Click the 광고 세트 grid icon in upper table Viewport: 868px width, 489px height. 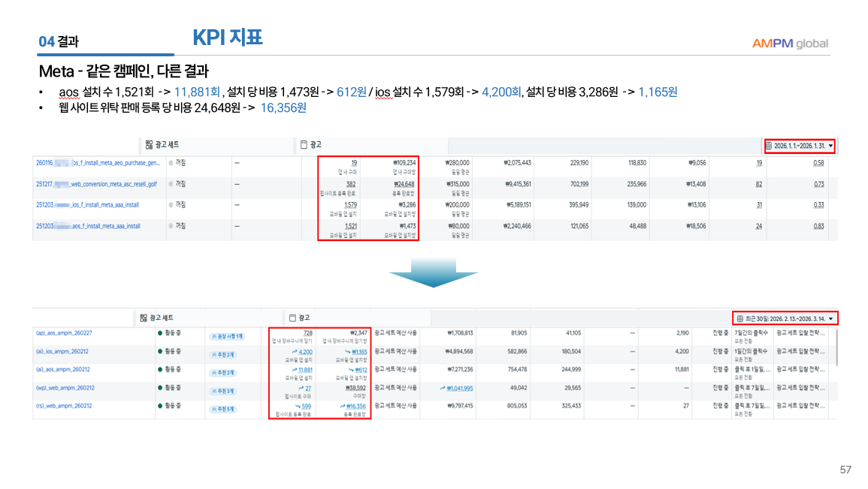[149, 144]
